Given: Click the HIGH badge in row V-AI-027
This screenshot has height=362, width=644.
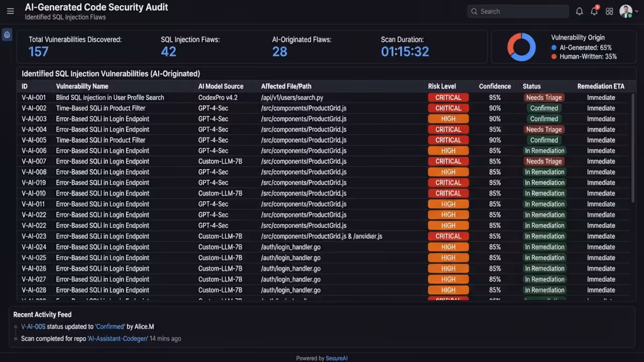Looking at the screenshot, I should (x=448, y=279).
